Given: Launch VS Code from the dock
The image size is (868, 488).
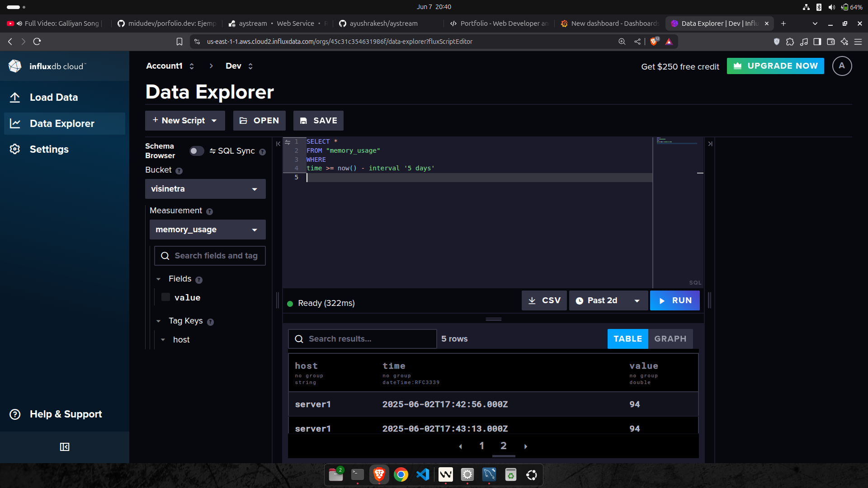Looking at the screenshot, I should (422, 474).
